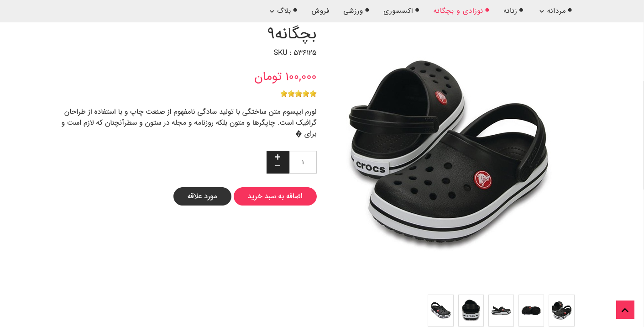644x327 pixels.
Task: Select the back-view crocs thumbnail
Action: pos(471,311)
